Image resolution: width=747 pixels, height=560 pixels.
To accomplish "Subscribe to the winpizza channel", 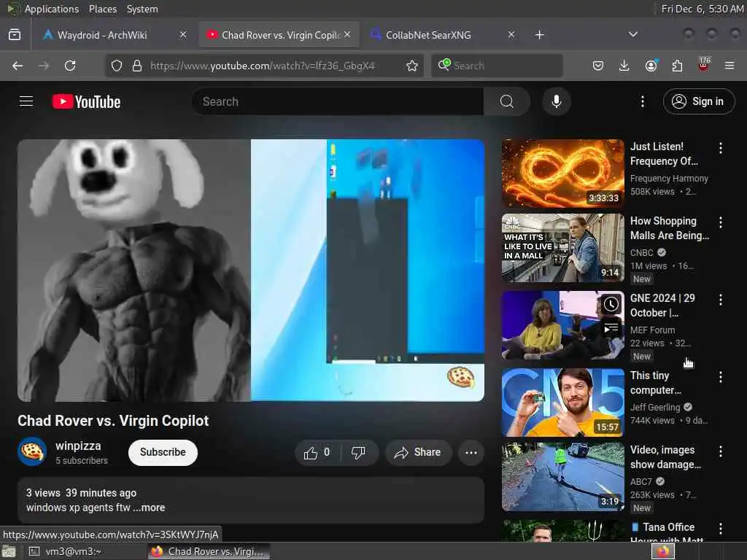I will tap(163, 452).
